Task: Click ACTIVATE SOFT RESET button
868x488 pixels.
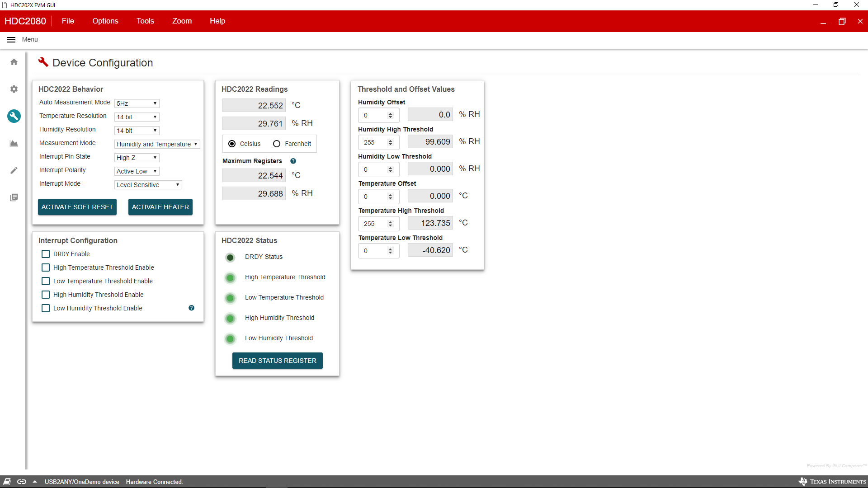Action: point(77,207)
